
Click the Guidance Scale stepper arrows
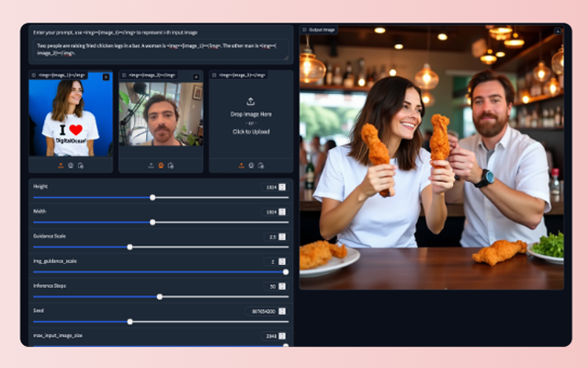pyautogui.click(x=282, y=236)
